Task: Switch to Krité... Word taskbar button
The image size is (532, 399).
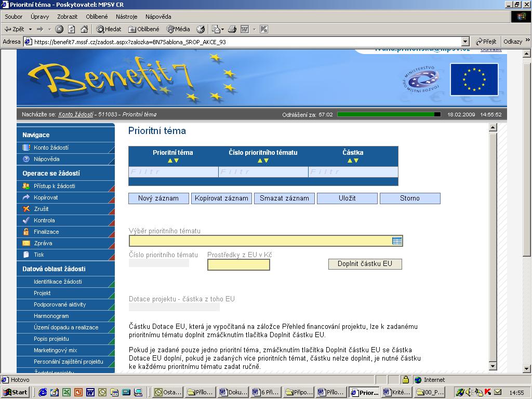Action: 397,392
